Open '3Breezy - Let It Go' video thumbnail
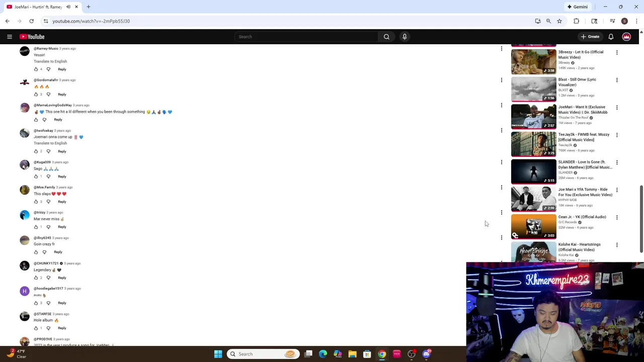The height and width of the screenshot is (362, 644). point(534,61)
